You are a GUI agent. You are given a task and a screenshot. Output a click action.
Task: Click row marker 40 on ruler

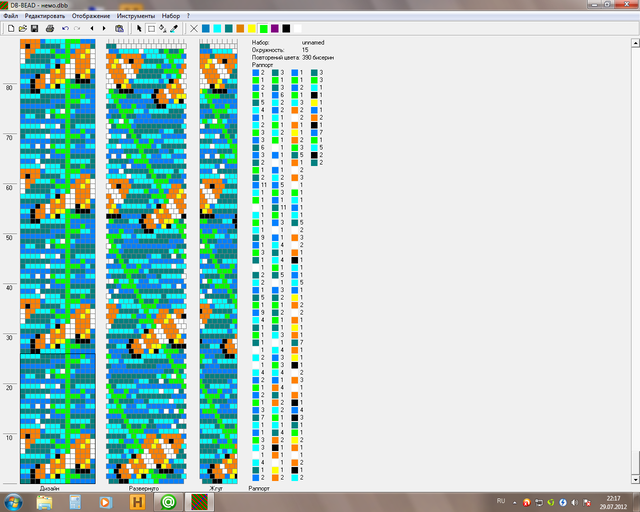[x=9, y=288]
